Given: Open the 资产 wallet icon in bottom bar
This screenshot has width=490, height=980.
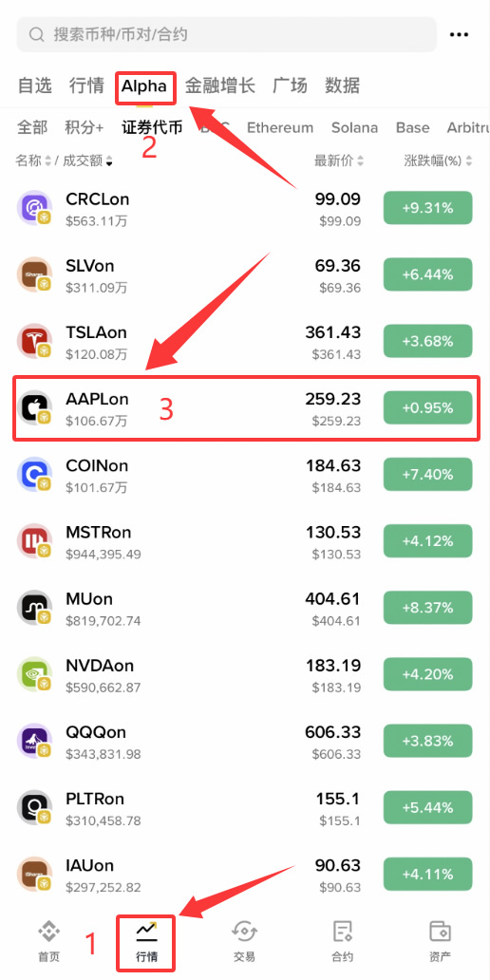Looking at the screenshot, I should tap(441, 932).
